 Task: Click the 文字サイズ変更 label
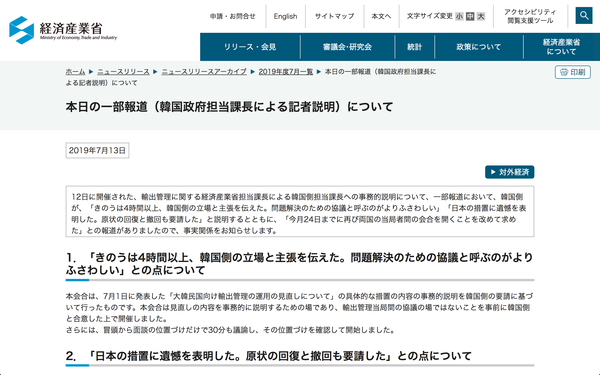pyautogui.click(x=430, y=16)
